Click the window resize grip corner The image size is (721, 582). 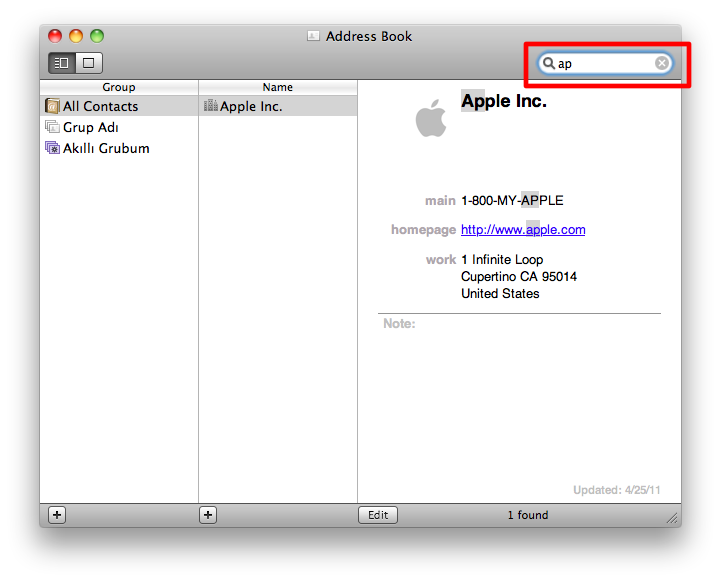click(673, 518)
